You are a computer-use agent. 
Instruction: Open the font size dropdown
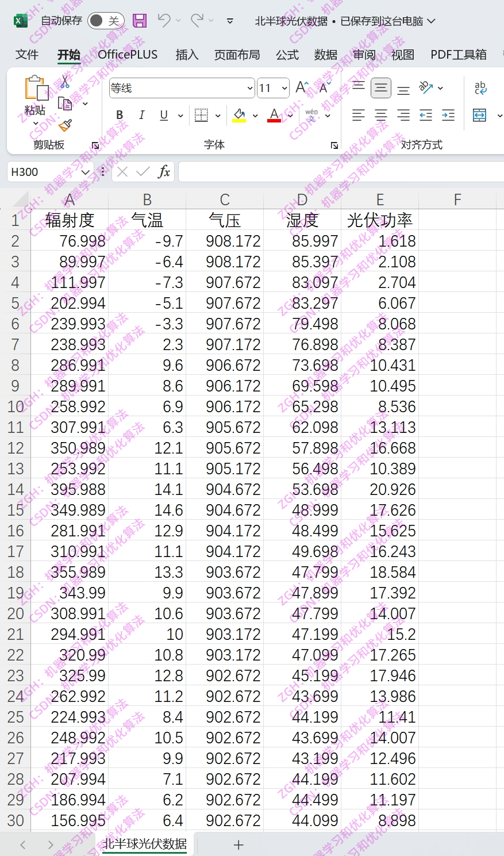tap(282, 87)
